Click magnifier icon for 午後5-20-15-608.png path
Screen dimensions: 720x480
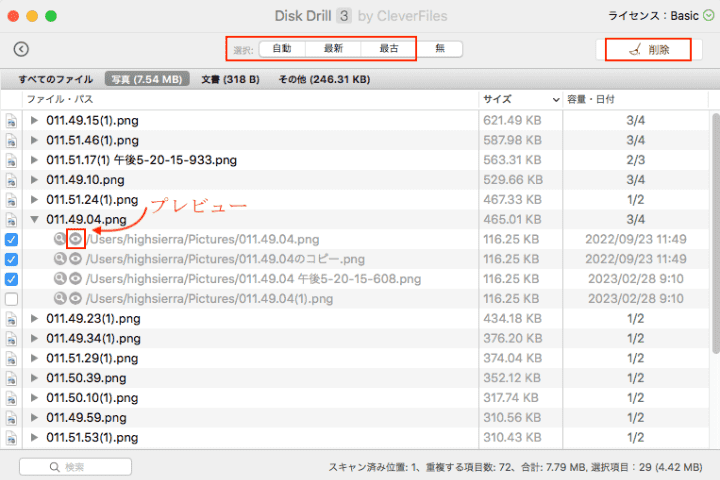click(x=60, y=279)
